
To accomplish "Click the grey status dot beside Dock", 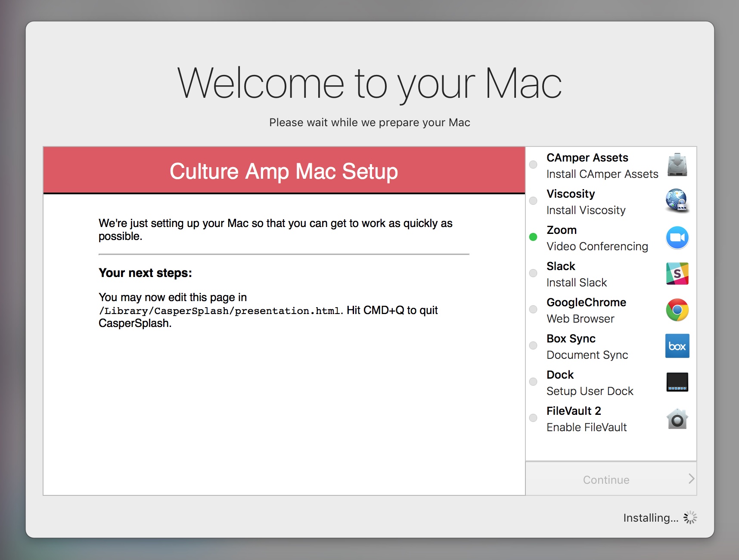I will click(x=533, y=382).
